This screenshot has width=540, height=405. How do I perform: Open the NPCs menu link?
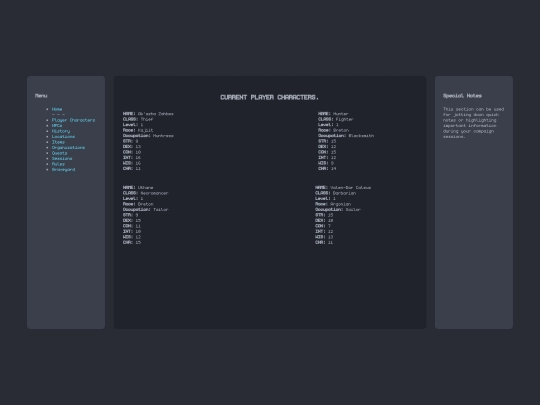[57, 126]
